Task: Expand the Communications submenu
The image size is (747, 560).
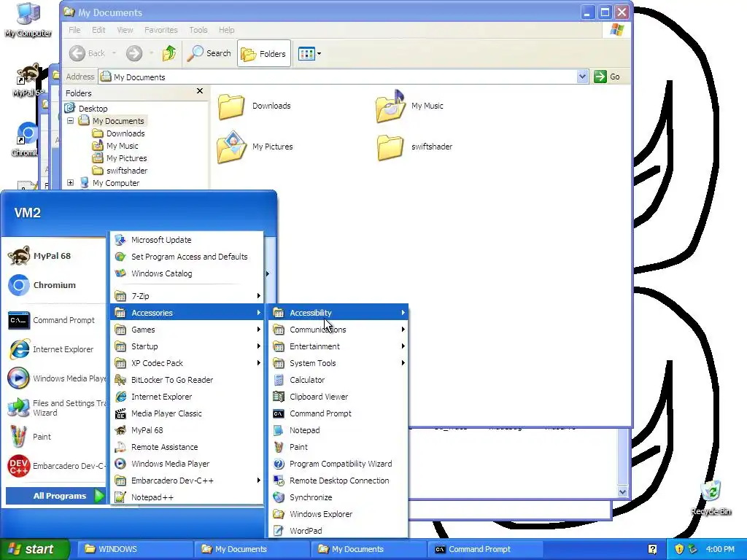Action: pyautogui.click(x=338, y=329)
